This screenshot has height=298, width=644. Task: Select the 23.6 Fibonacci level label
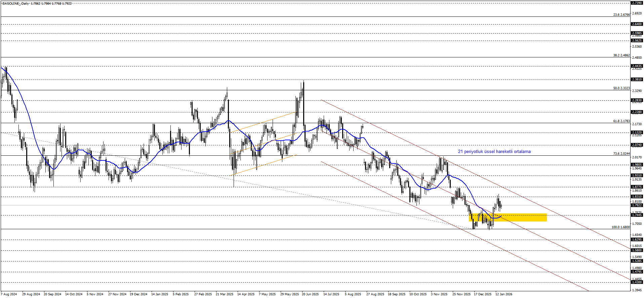pos(621,15)
